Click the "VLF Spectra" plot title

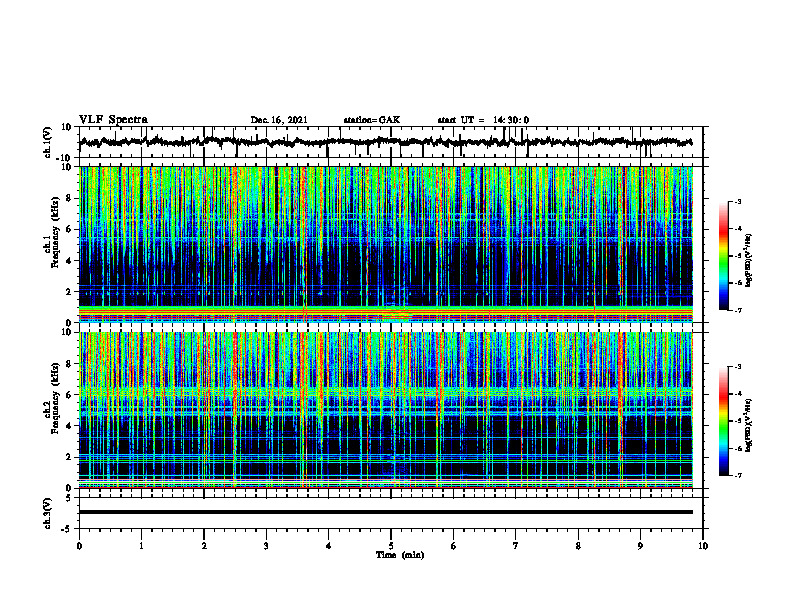(113, 120)
